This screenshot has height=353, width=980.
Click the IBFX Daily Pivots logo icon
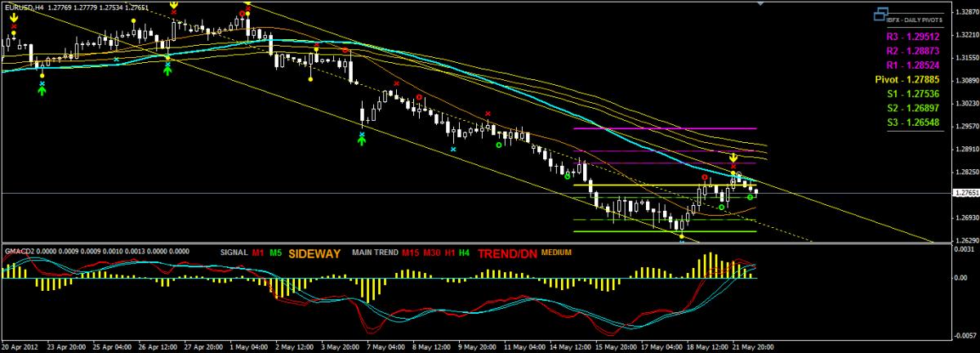coord(880,14)
